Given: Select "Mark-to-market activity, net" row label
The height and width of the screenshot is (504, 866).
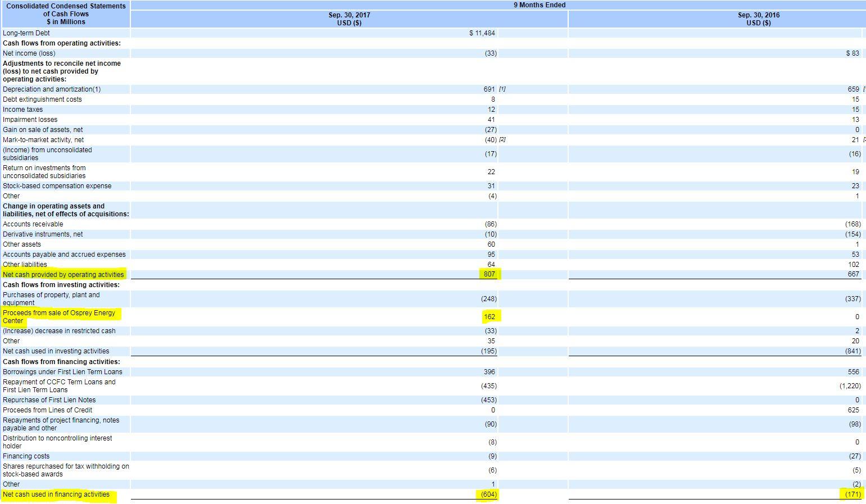Looking at the screenshot, I should [x=43, y=140].
